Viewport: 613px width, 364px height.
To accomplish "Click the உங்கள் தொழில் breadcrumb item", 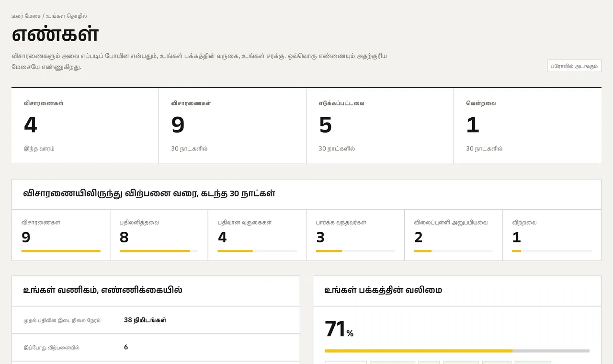I will [67, 16].
